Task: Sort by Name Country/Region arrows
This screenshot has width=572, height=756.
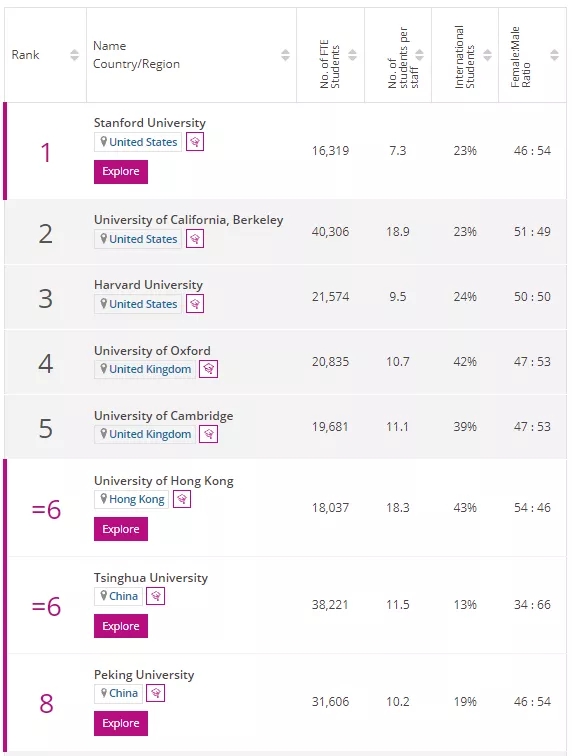Action: tap(286, 55)
